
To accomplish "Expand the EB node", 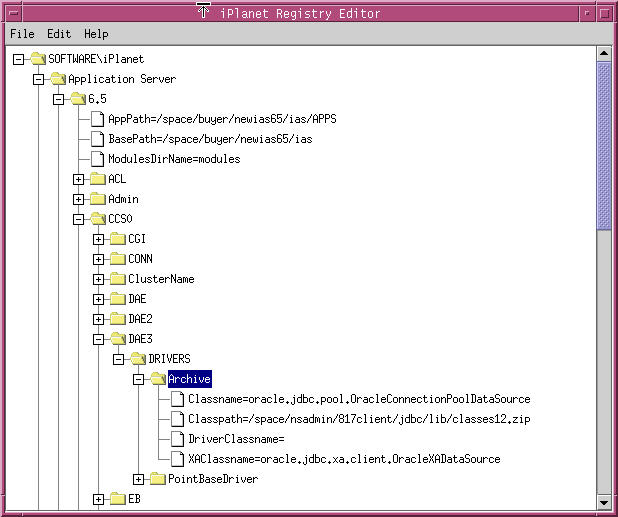I will coord(99,500).
